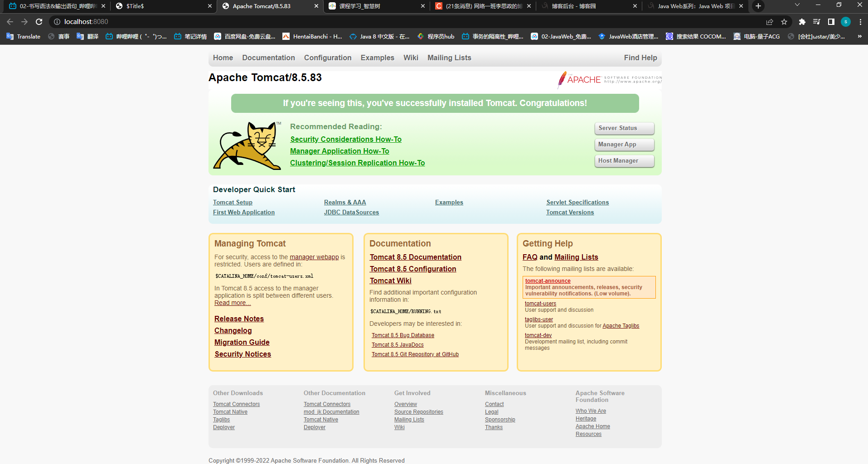
Task: Open Tomcat 8.5 Configuration link
Action: (x=413, y=269)
